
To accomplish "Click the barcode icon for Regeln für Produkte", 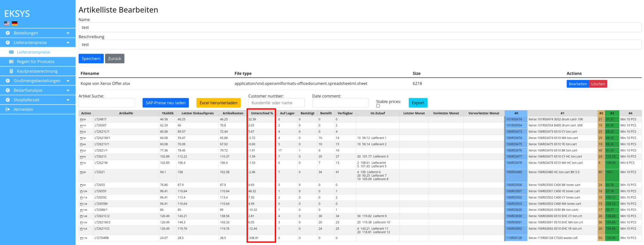I will [x=11, y=62].
